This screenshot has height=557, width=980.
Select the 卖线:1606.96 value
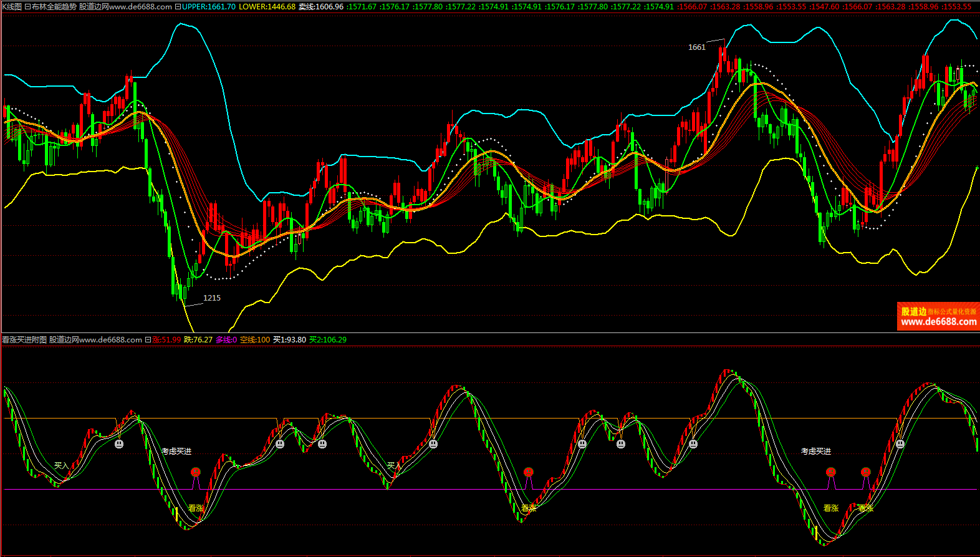(320, 7)
